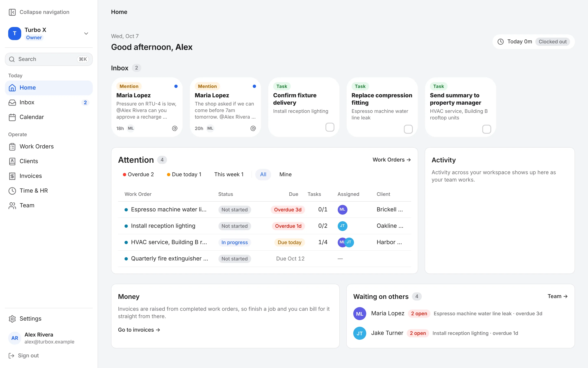Open the Team section
Image resolution: width=588 pixels, height=368 pixels.
pyautogui.click(x=49, y=205)
